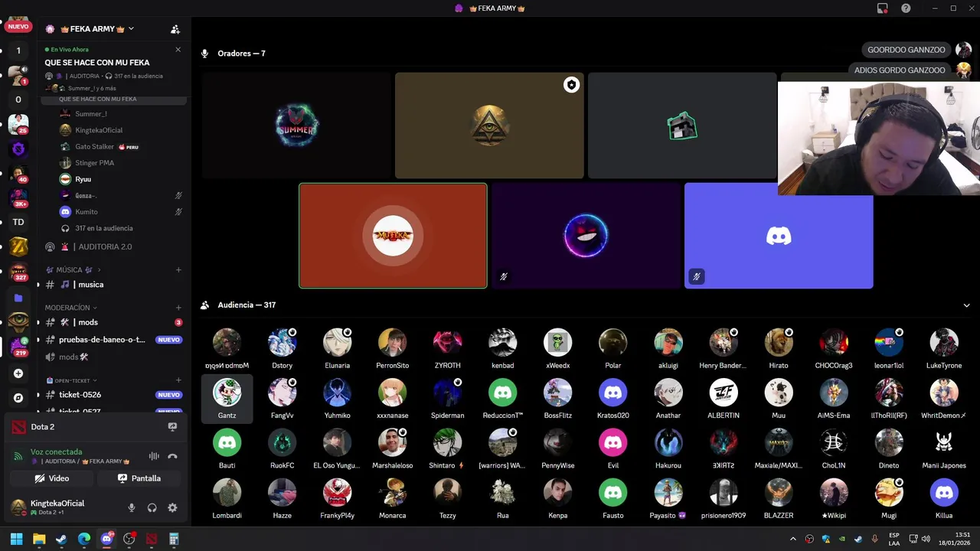Click audience member ZYROTH avatar
980x551 pixels.
coord(447,343)
